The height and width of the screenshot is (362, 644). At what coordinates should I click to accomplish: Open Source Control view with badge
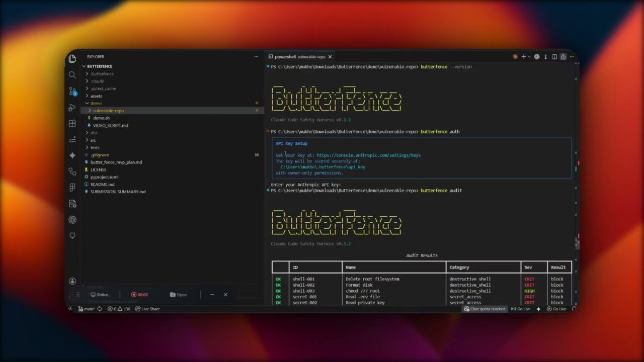(x=72, y=92)
